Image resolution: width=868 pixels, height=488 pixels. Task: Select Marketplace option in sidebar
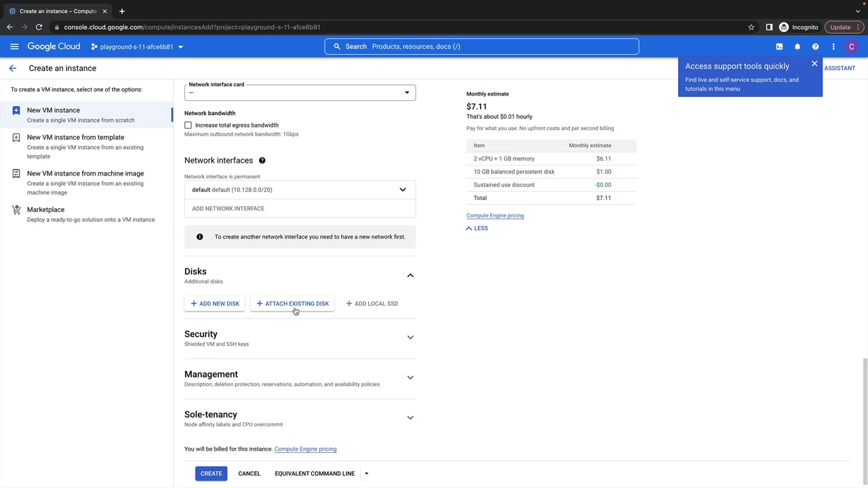coord(87,214)
